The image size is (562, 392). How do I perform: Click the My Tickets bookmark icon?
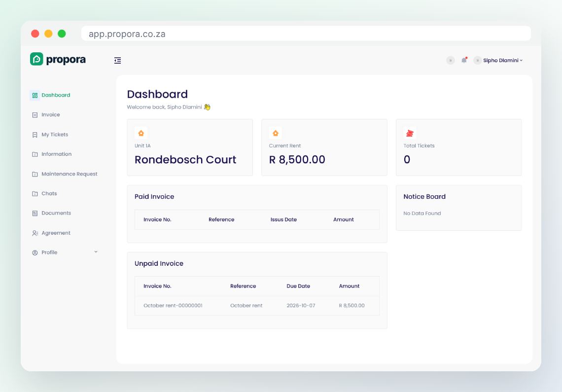35,135
